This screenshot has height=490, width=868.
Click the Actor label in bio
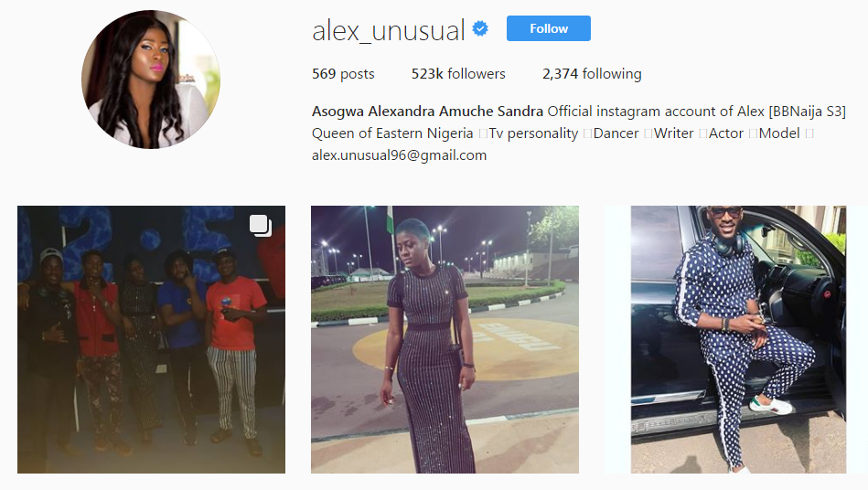pyautogui.click(x=726, y=133)
